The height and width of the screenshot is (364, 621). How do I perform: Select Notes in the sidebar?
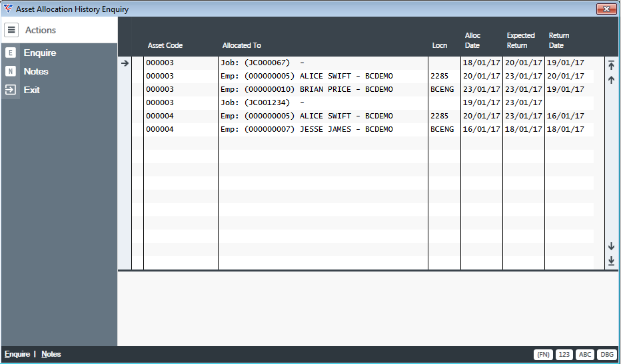(36, 71)
